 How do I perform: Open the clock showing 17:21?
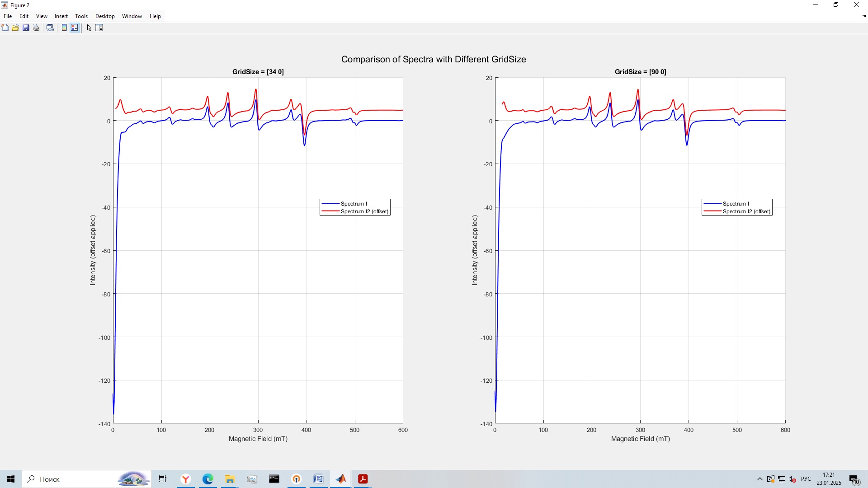[829, 479]
